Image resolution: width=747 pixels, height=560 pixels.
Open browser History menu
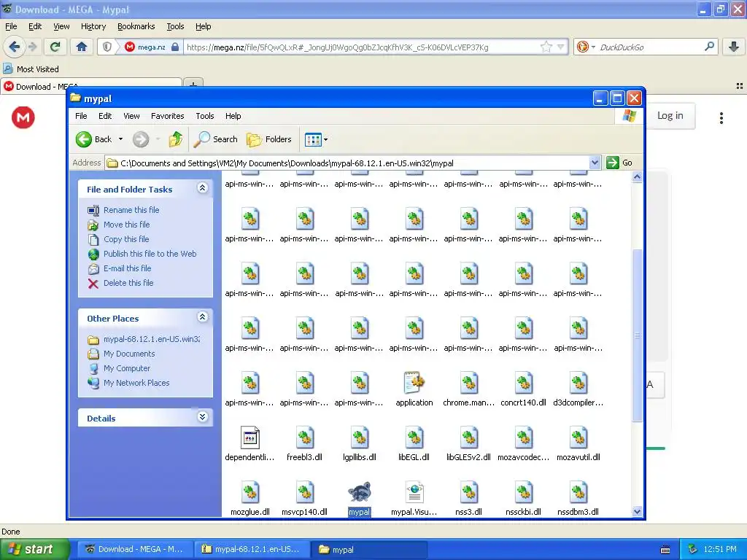[x=93, y=26]
